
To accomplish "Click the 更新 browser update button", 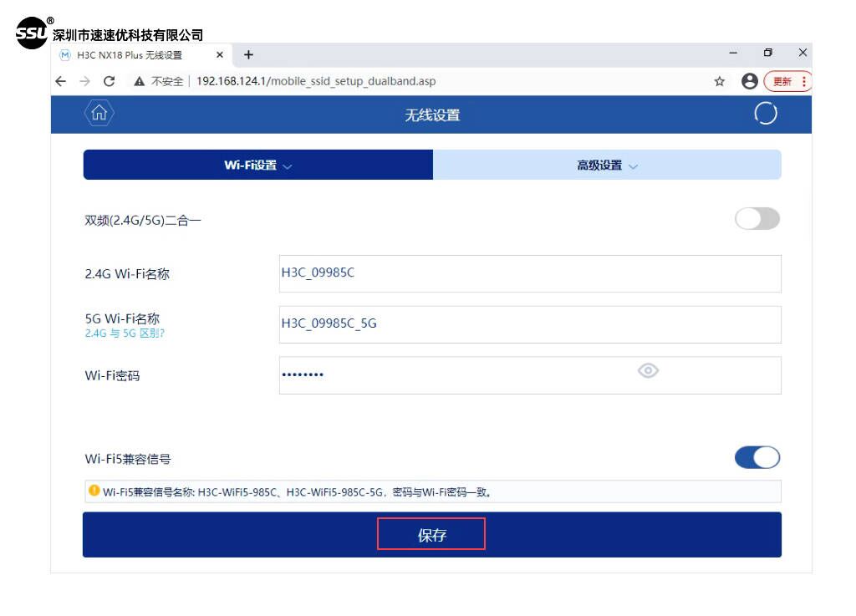I will pos(787,81).
